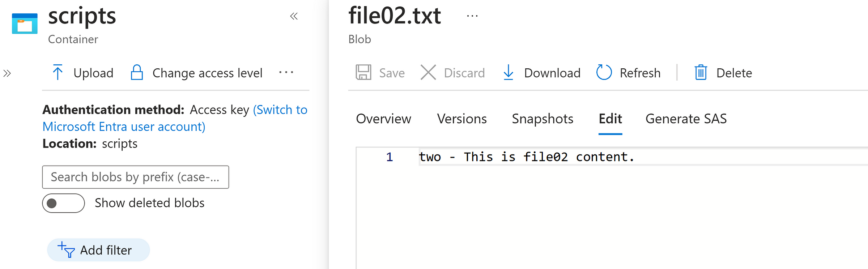This screenshot has width=868, height=269.
Task: Focus the Search blobs by prefix field
Action: [x=136, y=177]
